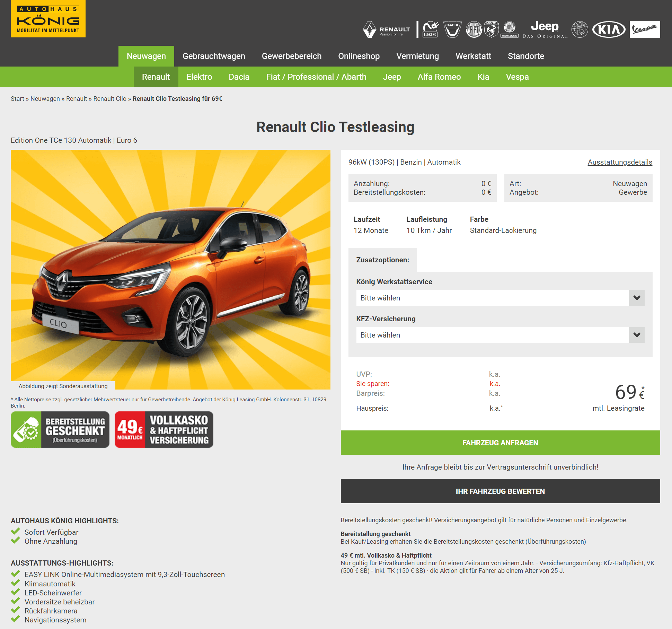Select the Dacia submenu tab
Image resolution: width=672 pixels, height=629 pixels.
point(239,77)
